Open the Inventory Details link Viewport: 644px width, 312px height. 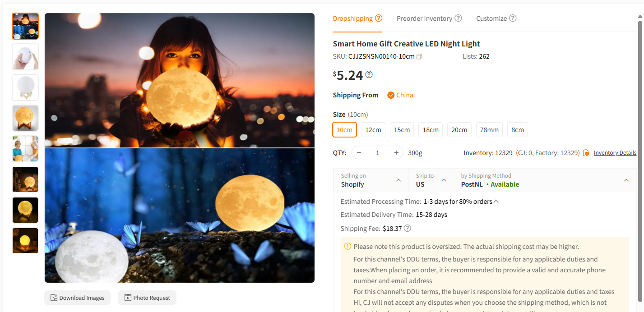coord(615,153)
